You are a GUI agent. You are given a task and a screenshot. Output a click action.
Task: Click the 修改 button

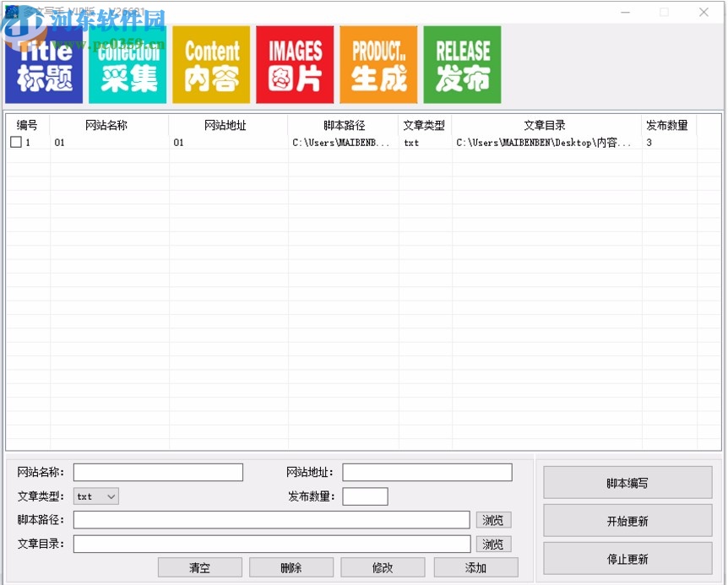point(383,567)
